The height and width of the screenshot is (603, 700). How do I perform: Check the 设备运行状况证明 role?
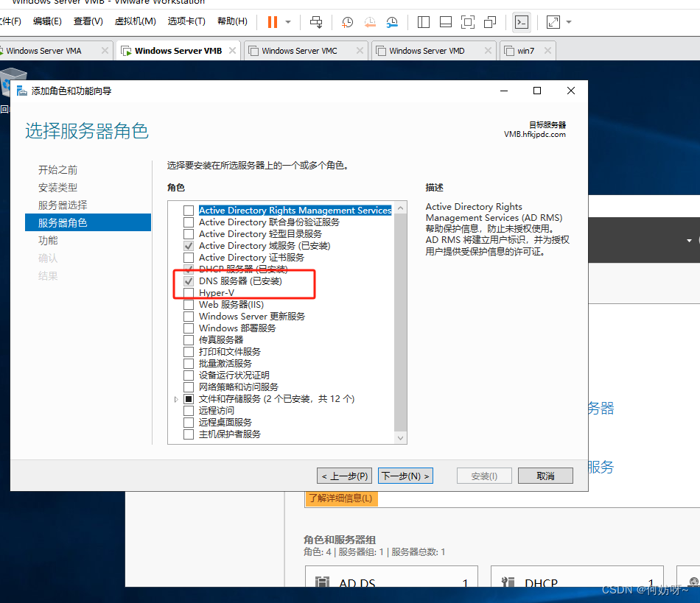(x=189, y=375)
